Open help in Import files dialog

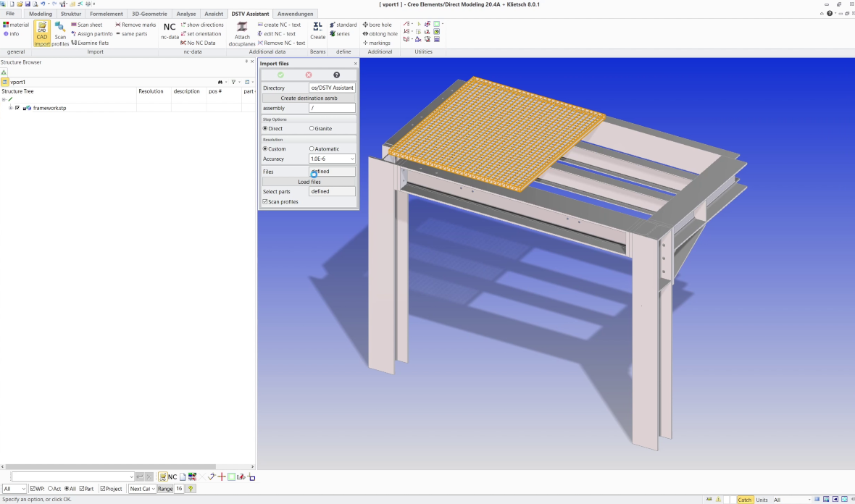tap(336, 75)
